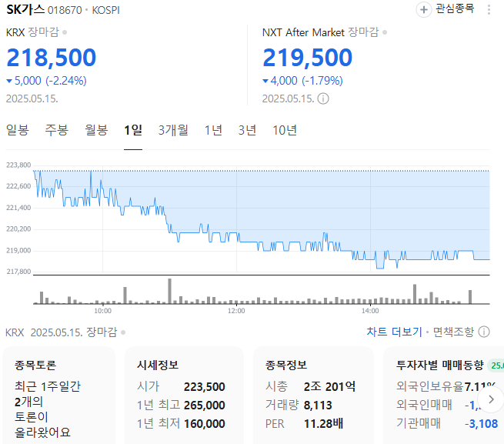
Task: Click info icon next to 면책조항
Action: [x=484, y=332]
